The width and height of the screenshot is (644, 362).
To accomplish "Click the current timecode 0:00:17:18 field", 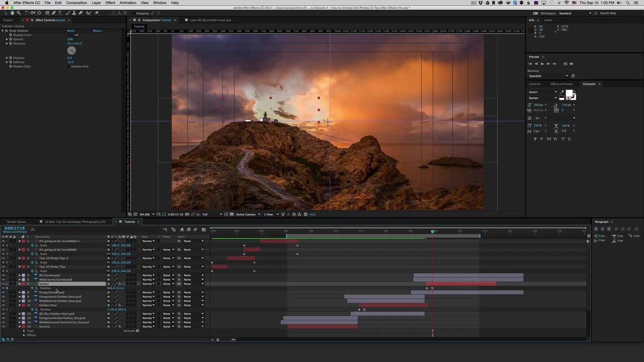I will click(14, 228).
